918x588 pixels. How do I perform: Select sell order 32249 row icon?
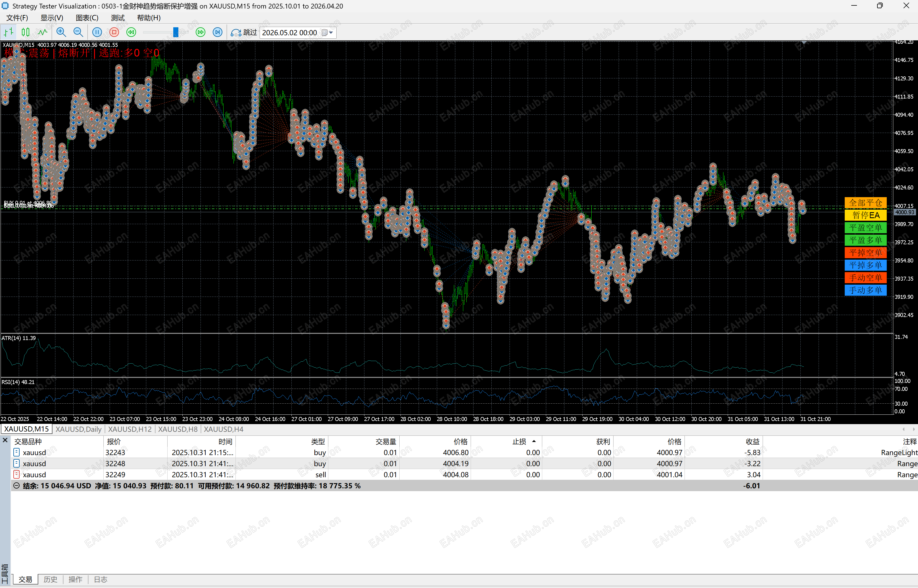pyautogui.click(x=16, y=475)
